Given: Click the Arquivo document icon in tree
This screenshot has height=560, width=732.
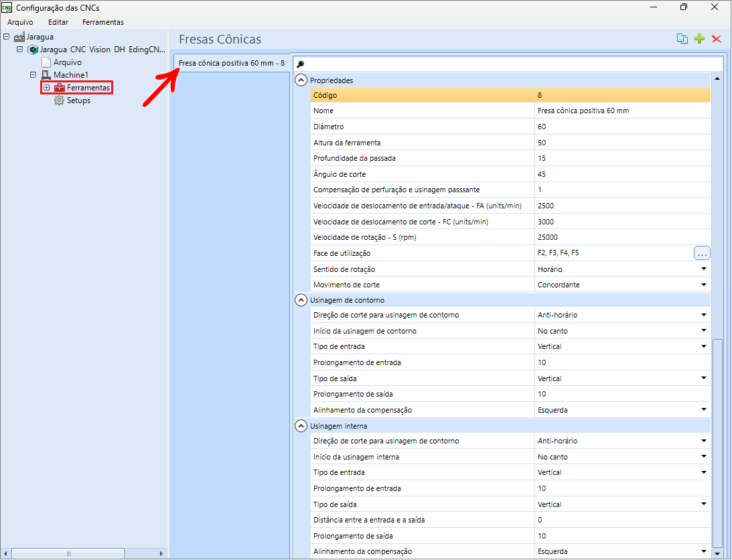Looking at the screenshot, I should pos(46,62).
